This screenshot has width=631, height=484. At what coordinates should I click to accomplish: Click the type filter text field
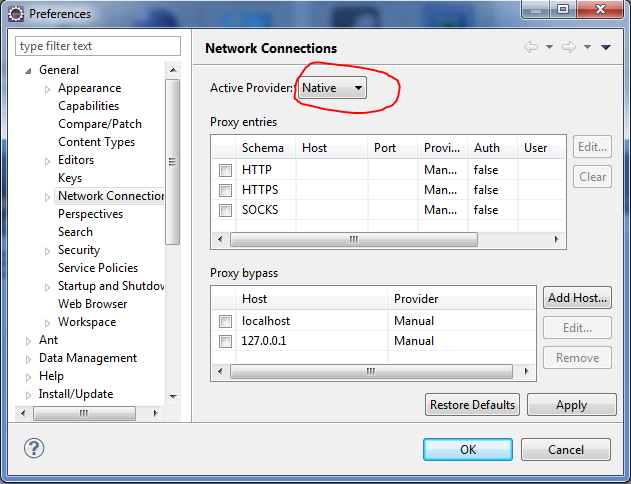pos(98,46)
